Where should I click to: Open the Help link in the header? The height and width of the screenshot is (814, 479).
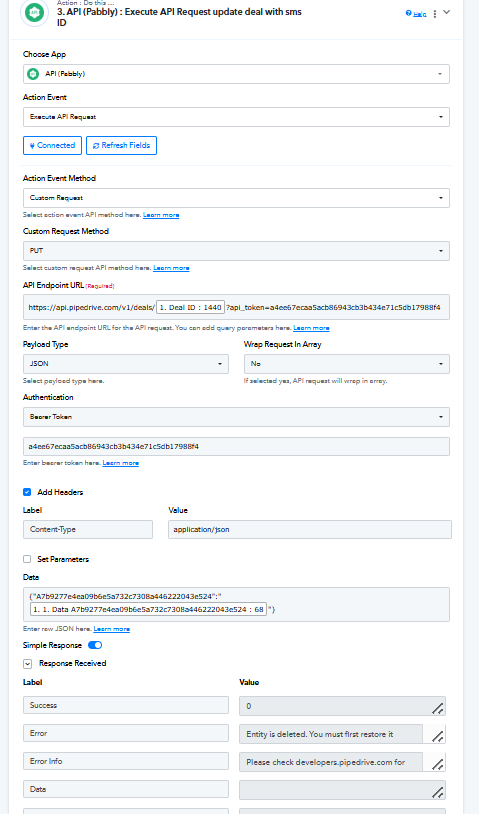click(416, 14)
